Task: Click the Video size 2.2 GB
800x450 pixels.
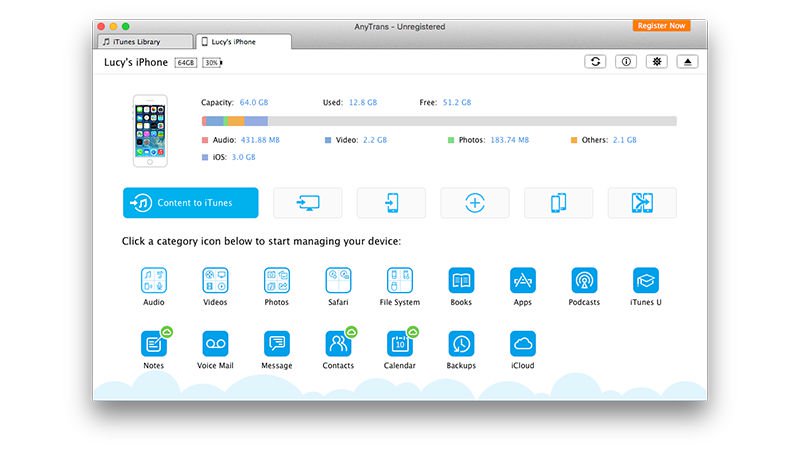Action: (x=375, y=140)
